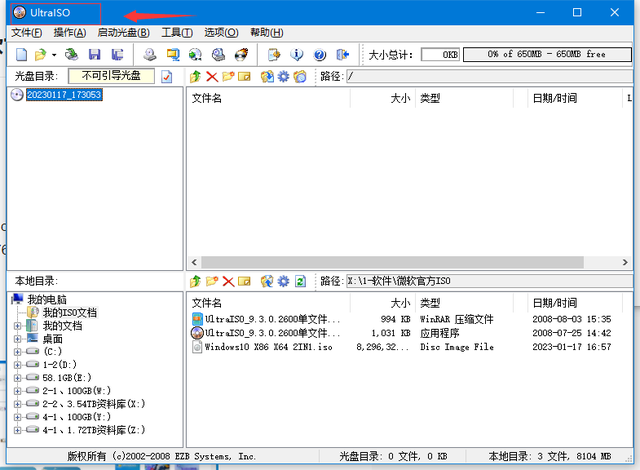Click the Exit door arrow icon
Screen dimensions: 640x470
pos(342,54)
